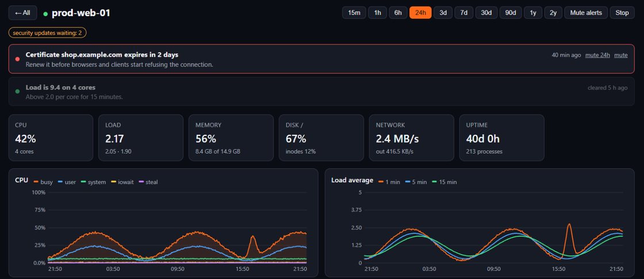The height and width of the screenshot is (279, 644).
Task: Toggle the busy series in CPU legend
Action: point(43,182)
